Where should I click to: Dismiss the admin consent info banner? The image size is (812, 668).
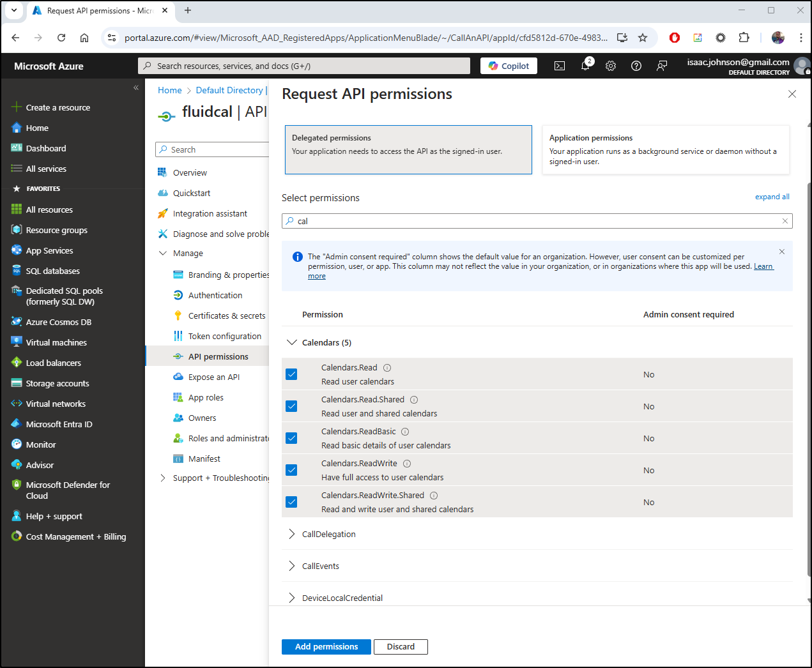[782, 252]
